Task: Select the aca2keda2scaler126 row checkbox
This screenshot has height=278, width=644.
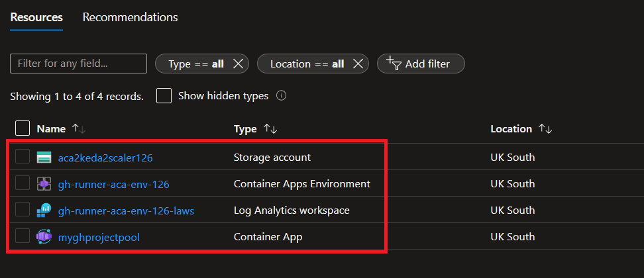Action: (x=23, y=156)
